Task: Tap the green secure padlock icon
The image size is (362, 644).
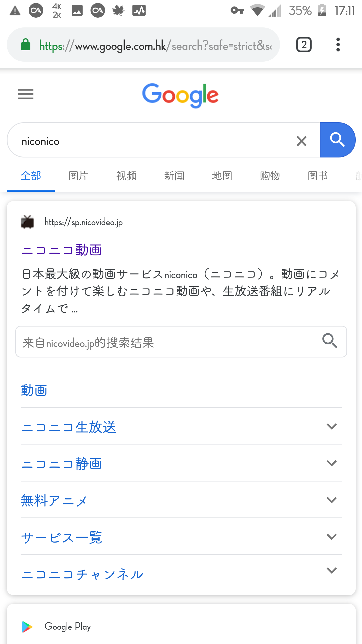Action: [x=26, y=45]
